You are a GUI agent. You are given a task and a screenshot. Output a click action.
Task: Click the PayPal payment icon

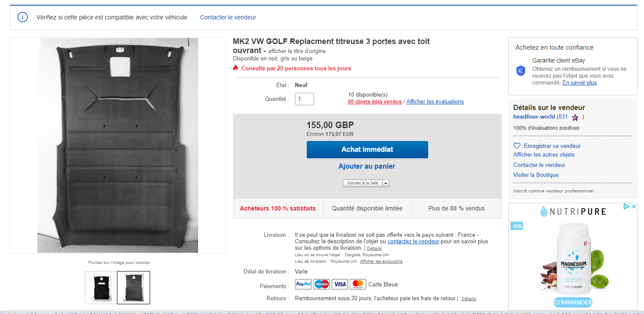(x=303, y=284)
